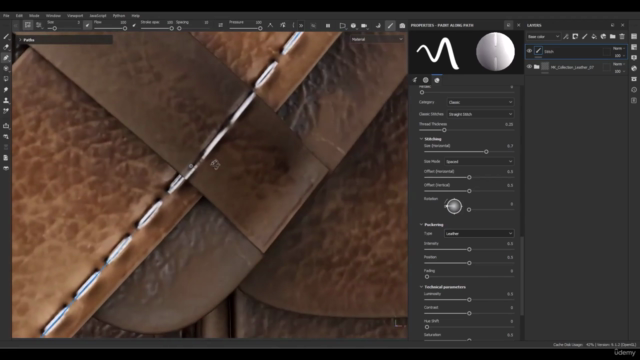The image size is (640, 360).
Task: Open the Category dropdown set to Classic
Action: (x=480, y=102)
